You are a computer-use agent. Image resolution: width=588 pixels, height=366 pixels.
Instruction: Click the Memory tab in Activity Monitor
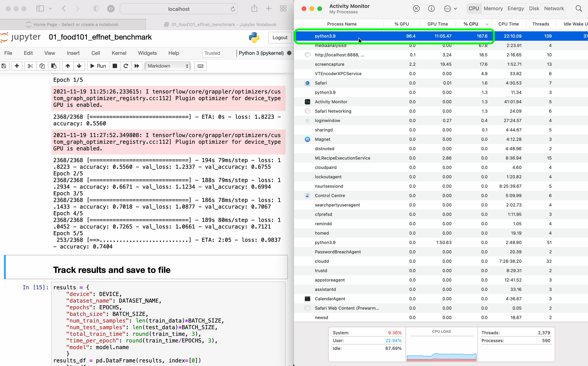pos(493,9)
